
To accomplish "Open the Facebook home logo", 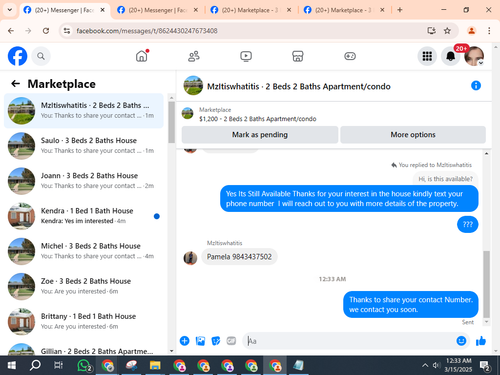I will tap(17, 56).
